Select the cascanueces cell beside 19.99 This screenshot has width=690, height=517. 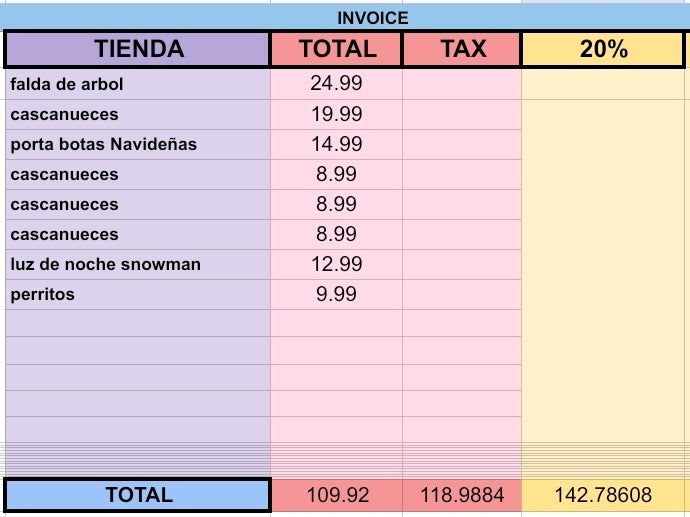(x=138, y=114)
